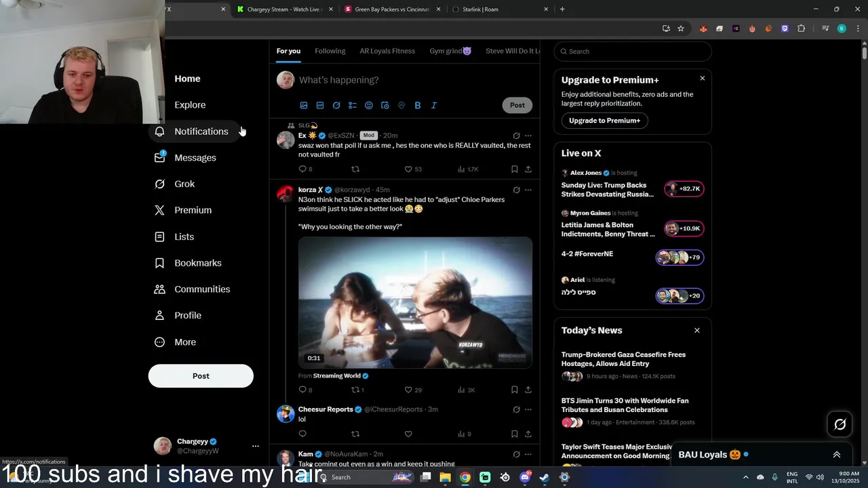Viewport: 868px width, 488px height.
Task: Open the more menu on Ex's tweet
Action: (528, 136)
